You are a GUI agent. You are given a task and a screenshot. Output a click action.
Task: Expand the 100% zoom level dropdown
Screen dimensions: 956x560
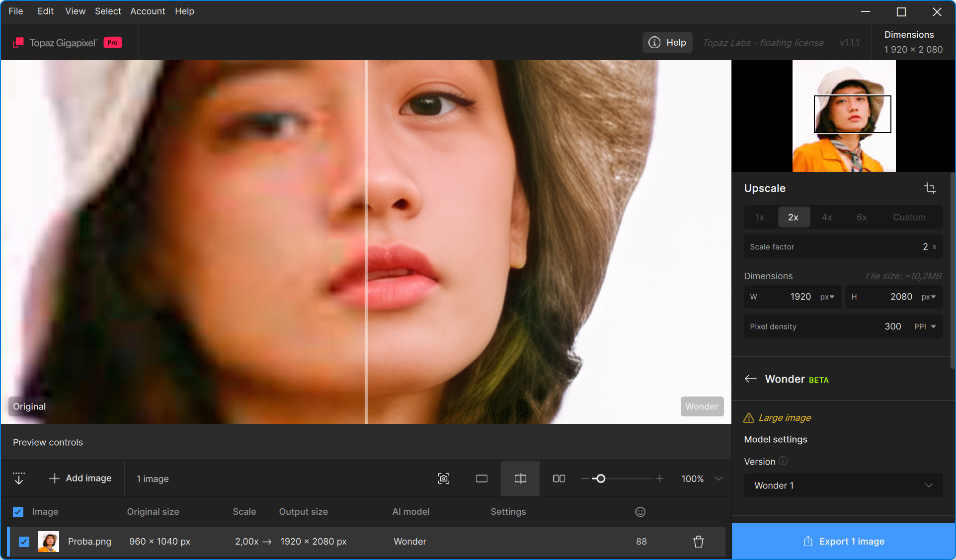click(718, 479)
